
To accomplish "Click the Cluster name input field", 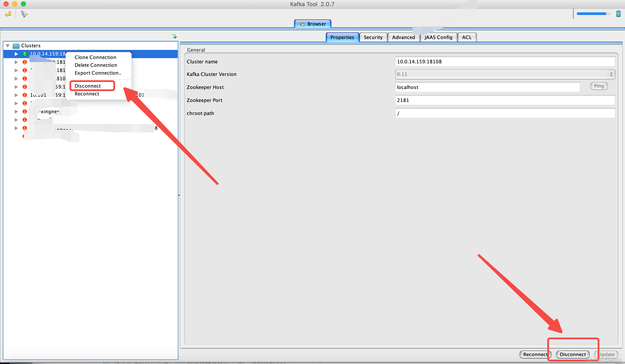I will click(504, 61).
